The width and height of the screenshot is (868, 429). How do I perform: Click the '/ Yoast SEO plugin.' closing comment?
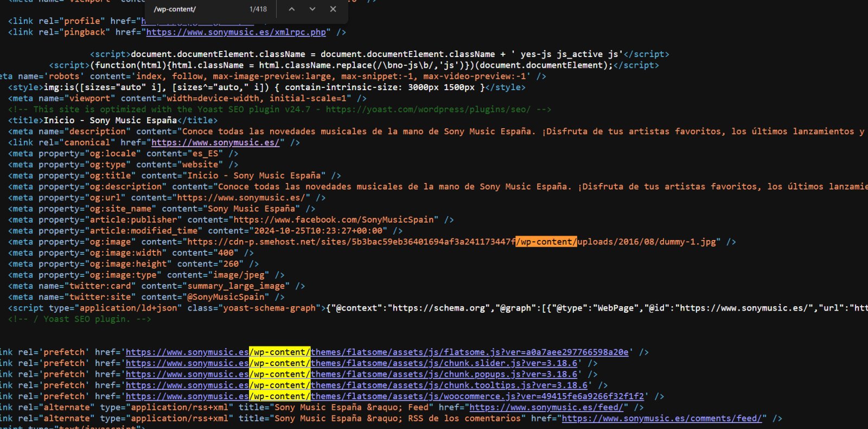pyautogui.click(x=80, y=319)
